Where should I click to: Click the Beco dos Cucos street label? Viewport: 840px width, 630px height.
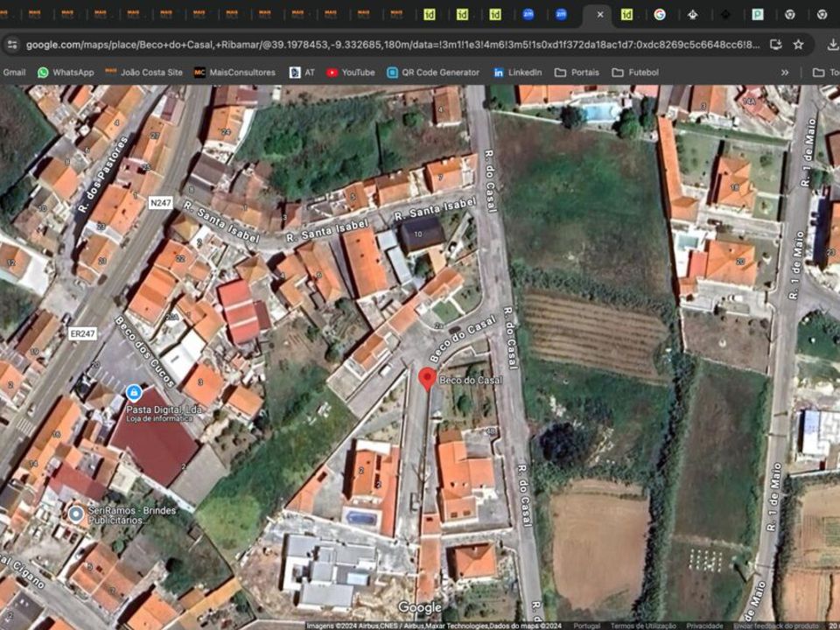pos(144,352)
